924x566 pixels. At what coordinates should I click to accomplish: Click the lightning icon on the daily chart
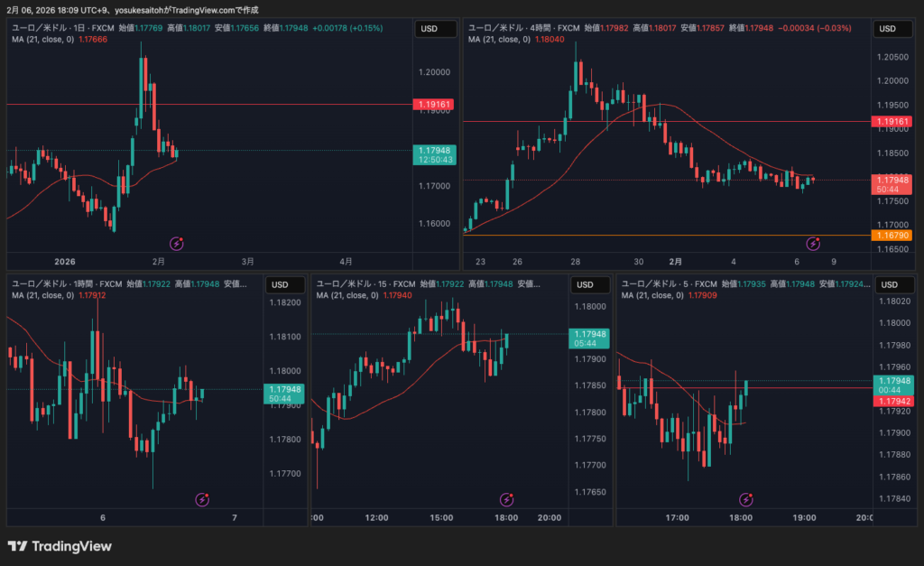tap(178, 243)
